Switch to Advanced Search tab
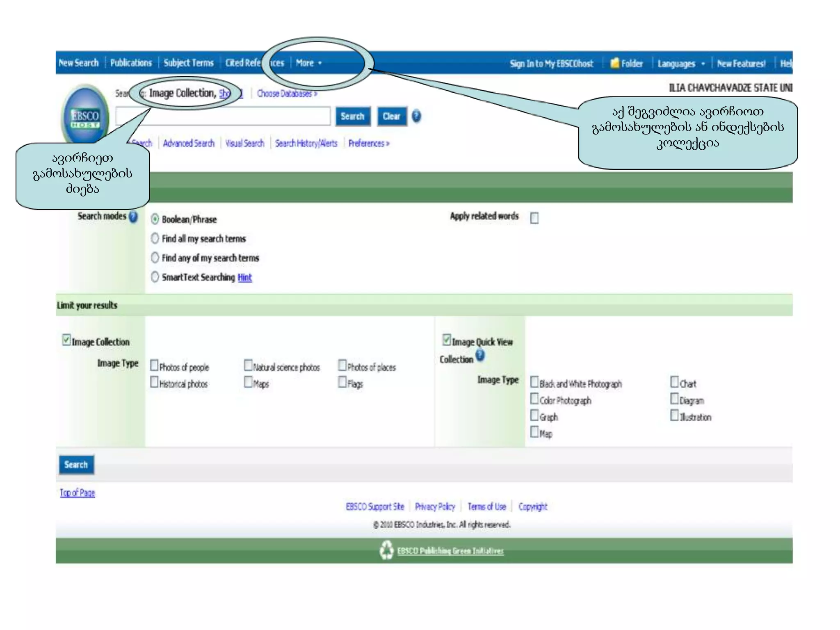Screen dimensions: 840x630 tap(189, 144)
